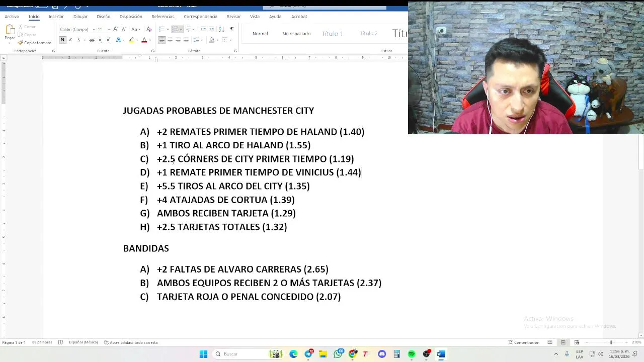Open Fuente dialog launcher
Image resolution: width=644 pixels, height=362 pixels.
click(153, 51)
